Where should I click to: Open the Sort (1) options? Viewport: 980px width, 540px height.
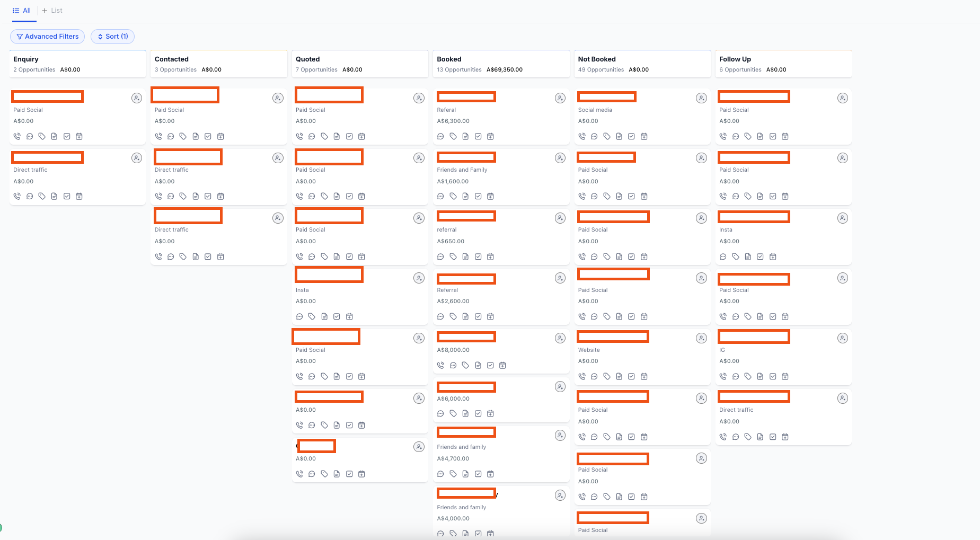[x=113, y=37]
